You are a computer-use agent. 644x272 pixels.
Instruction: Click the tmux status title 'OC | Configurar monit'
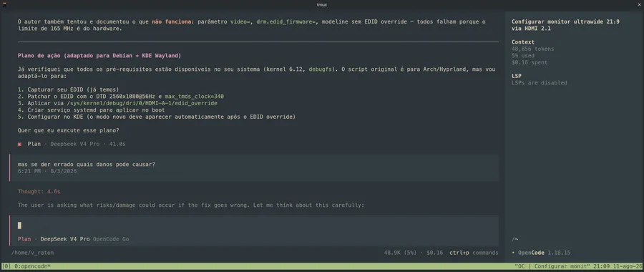552,266
